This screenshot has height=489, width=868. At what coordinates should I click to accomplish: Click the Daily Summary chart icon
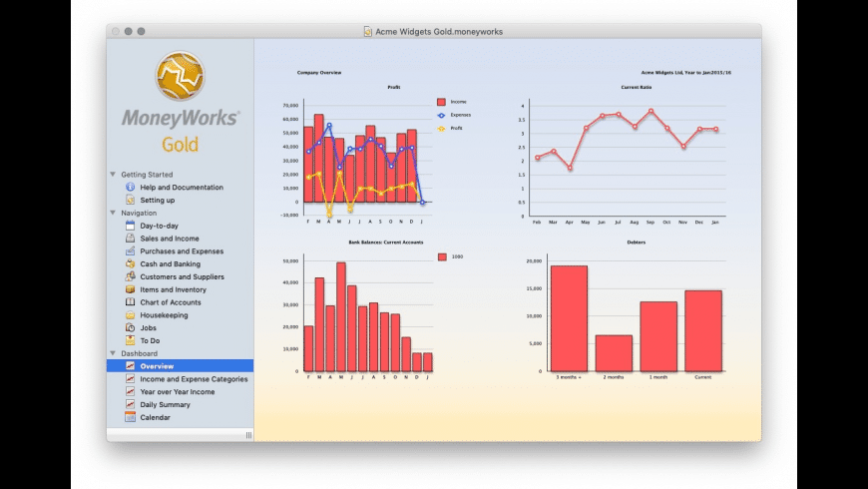click(x=130, y=404)
